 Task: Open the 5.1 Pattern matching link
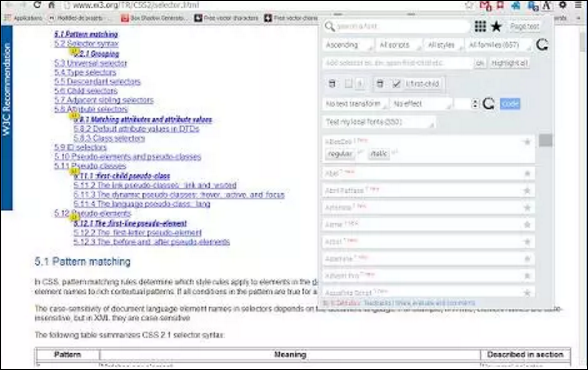click(86, 34)
